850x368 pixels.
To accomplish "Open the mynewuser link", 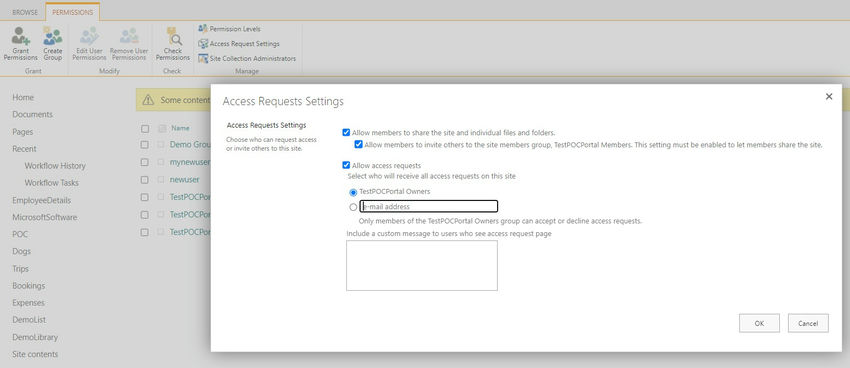I will click(190, 162).
